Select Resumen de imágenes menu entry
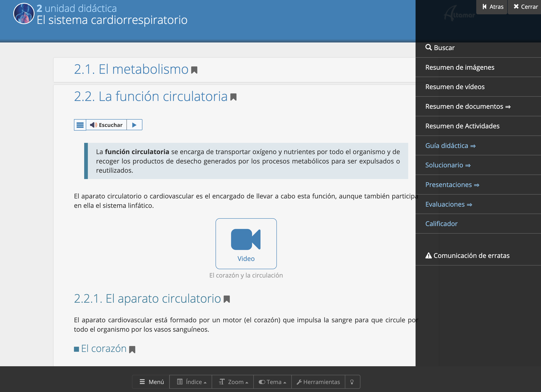Viewport: 541px width, 392px height. [x=460, y=67]
